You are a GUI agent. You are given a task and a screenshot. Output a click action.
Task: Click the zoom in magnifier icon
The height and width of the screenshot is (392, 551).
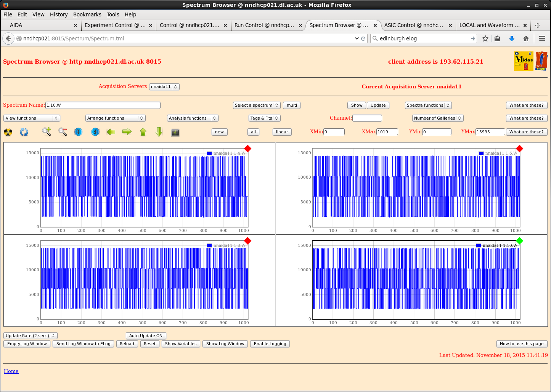[47, 132]
